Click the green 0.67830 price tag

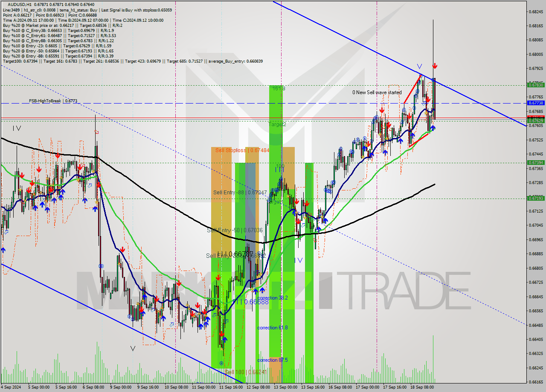point(536,85)
